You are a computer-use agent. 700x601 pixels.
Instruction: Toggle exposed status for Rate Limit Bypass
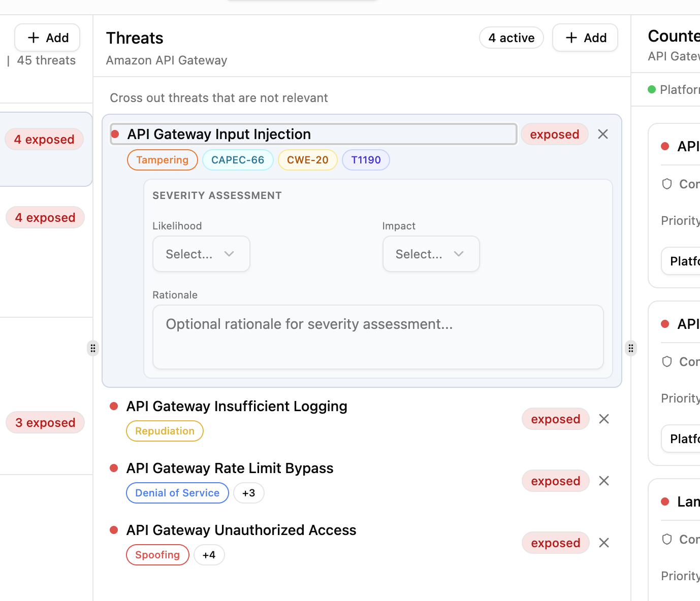[556, 481]
